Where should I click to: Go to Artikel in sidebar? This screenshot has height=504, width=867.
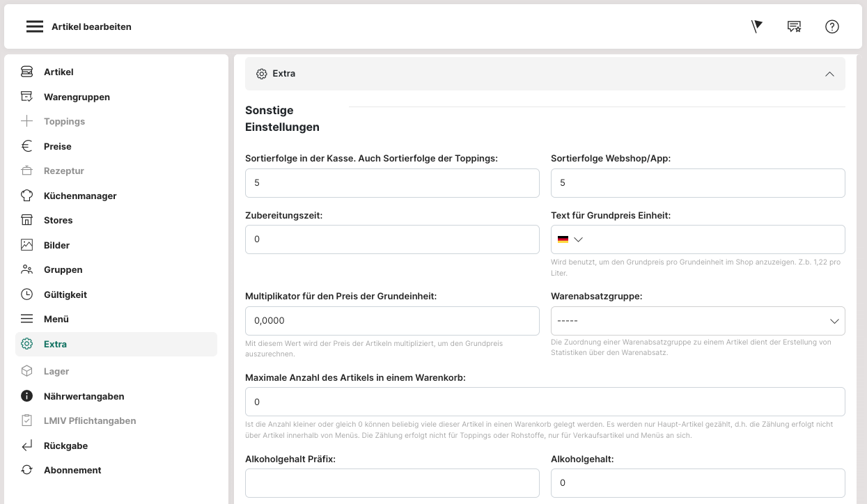click(58, 72)
